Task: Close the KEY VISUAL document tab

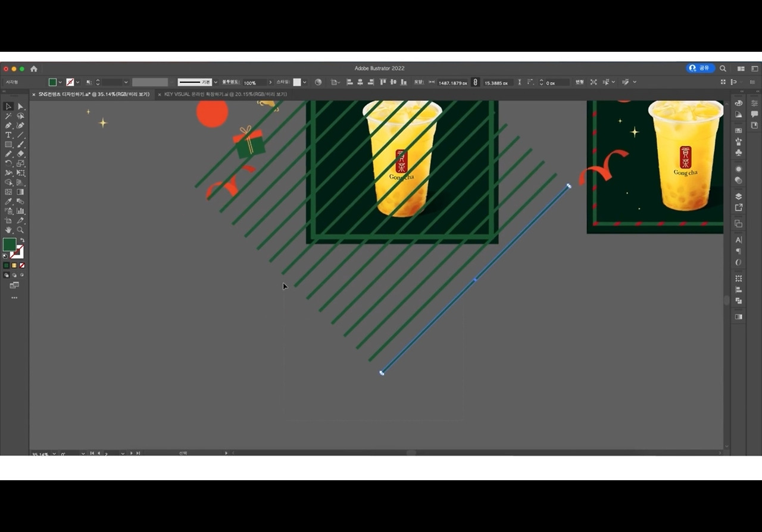Action: (160, 94)
